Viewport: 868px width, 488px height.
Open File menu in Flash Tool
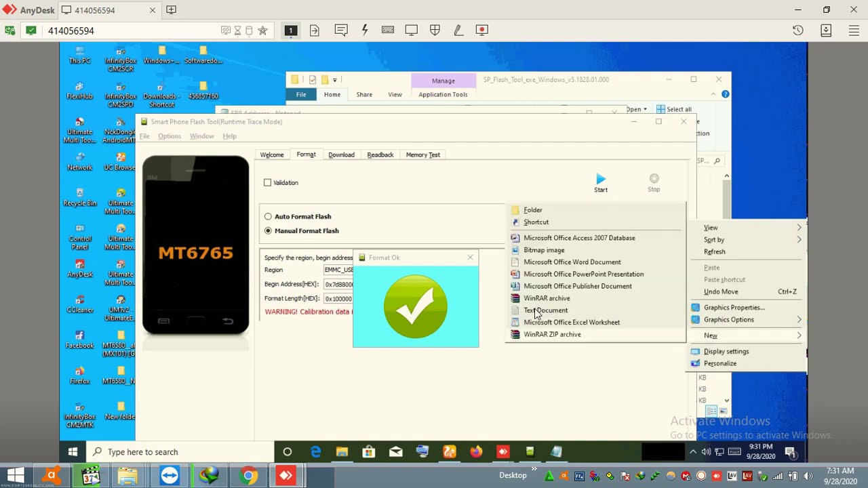[144, 136]
